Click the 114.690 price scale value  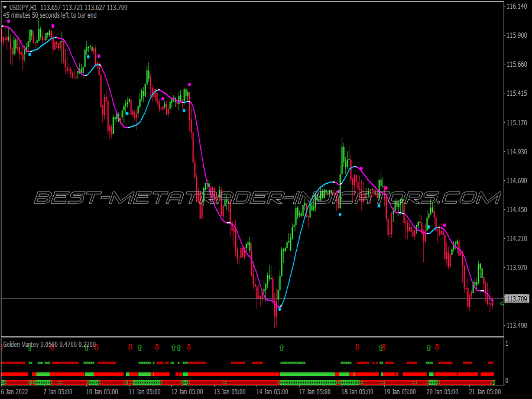[x=517, y=180]
